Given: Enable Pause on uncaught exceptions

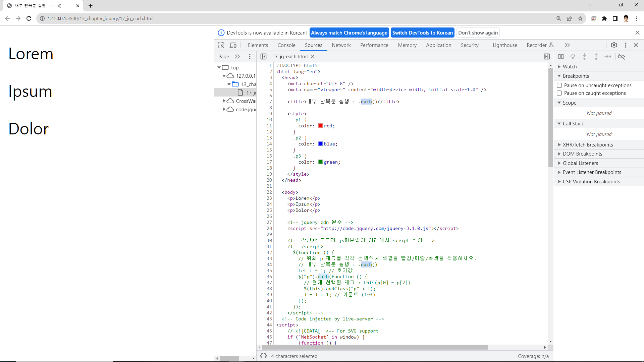Looking at the screenshot, I should 559,85.
